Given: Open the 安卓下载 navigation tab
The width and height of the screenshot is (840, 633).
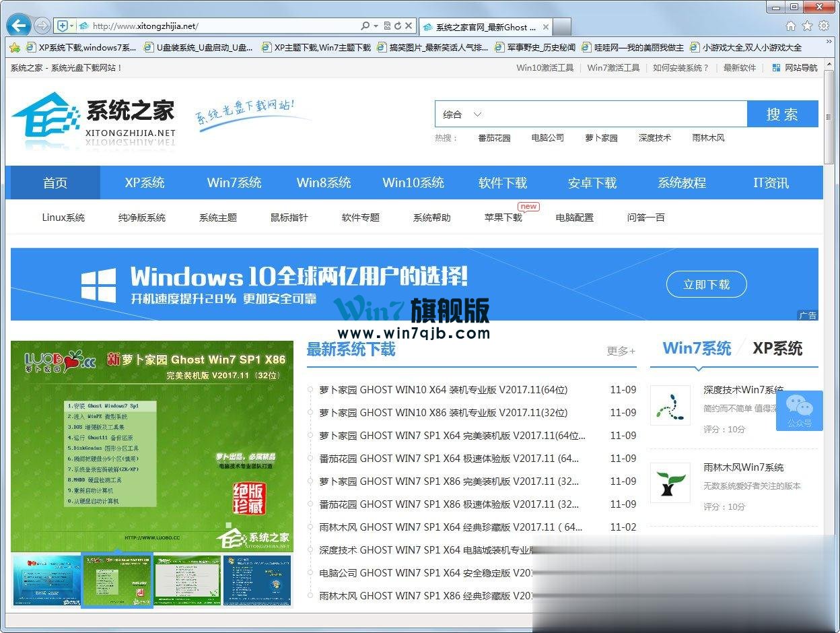Looking at the screenshot, I should tap(592, 182).
